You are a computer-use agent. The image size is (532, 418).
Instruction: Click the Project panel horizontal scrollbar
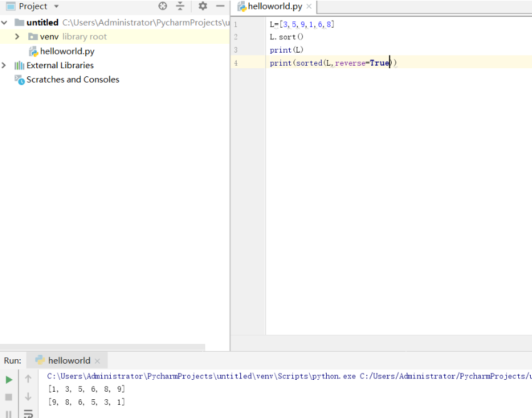point(103,347)
